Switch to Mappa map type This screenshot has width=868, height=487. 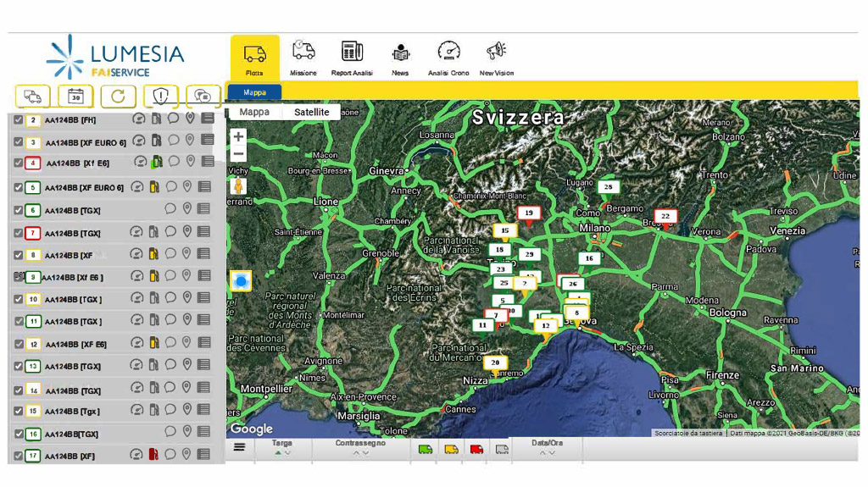click(x=254, y=112)
